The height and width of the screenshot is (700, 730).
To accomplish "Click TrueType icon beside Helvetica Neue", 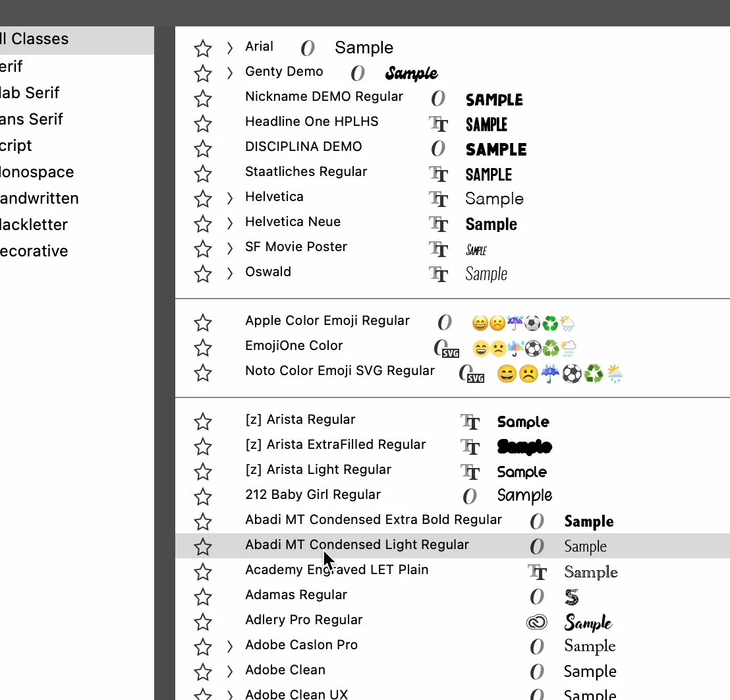I will pos(439,224).
